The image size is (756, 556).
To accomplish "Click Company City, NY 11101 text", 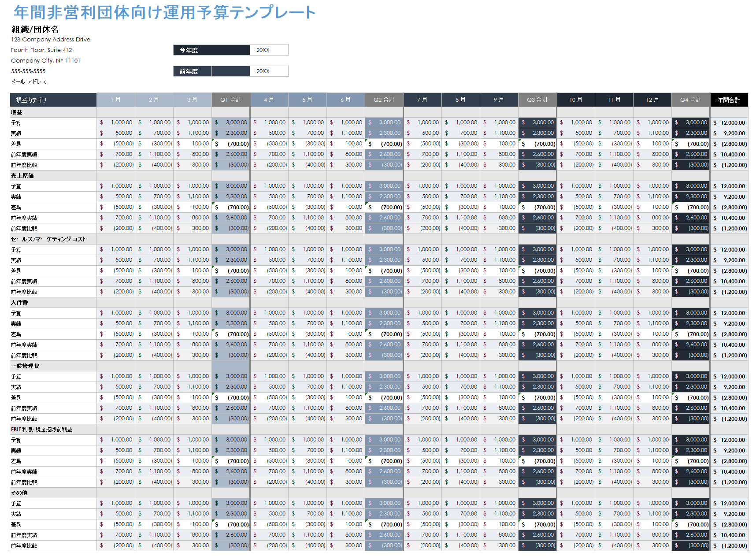I will tap(46, 60).
